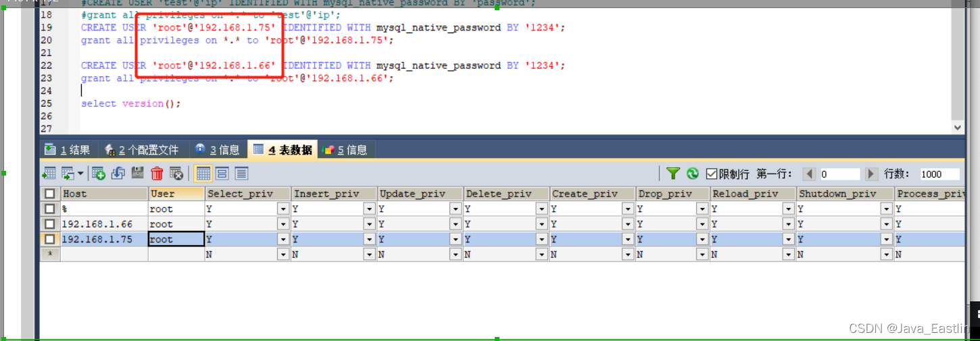Open the 2 个配置文件 tab
Viewport: 980px width, 341px height.
pos(142,150)
